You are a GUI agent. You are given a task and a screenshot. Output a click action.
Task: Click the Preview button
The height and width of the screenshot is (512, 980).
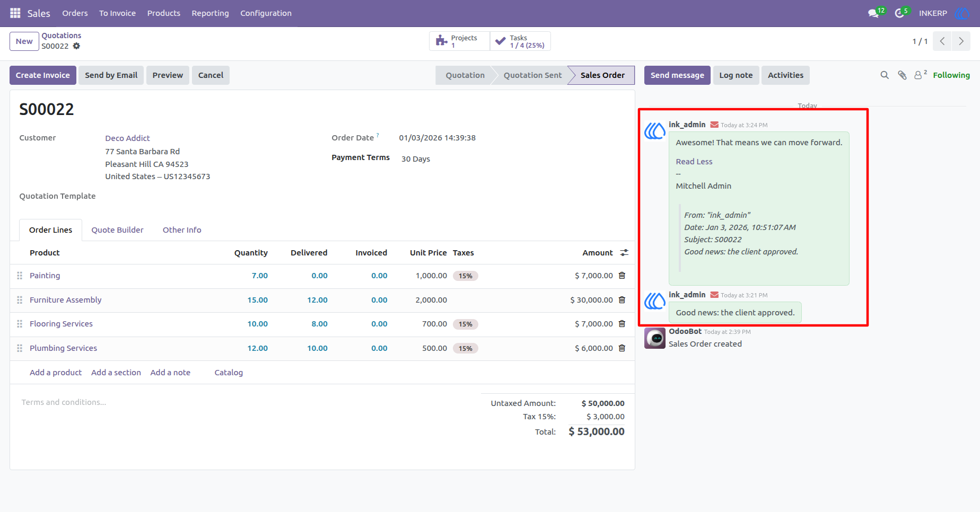pyautogui.click(x=168, y=75)
